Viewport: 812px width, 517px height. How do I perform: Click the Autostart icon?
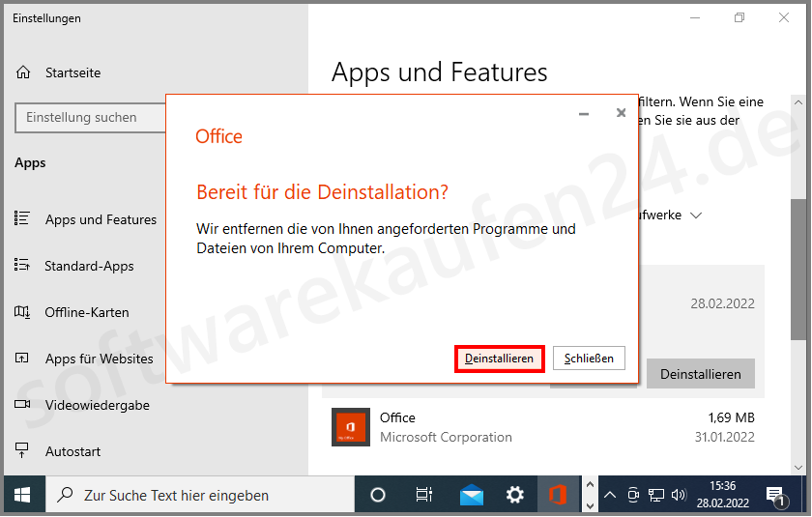[21, 450]
